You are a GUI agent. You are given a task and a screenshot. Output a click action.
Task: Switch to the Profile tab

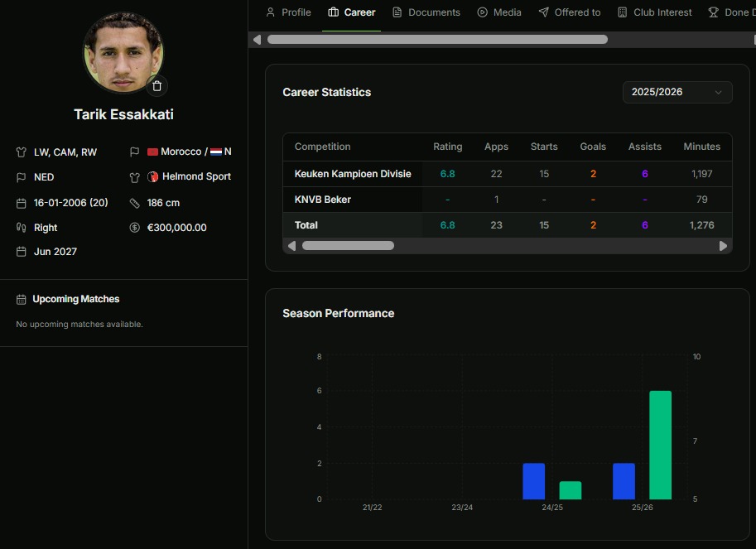(x=287, y=12)
